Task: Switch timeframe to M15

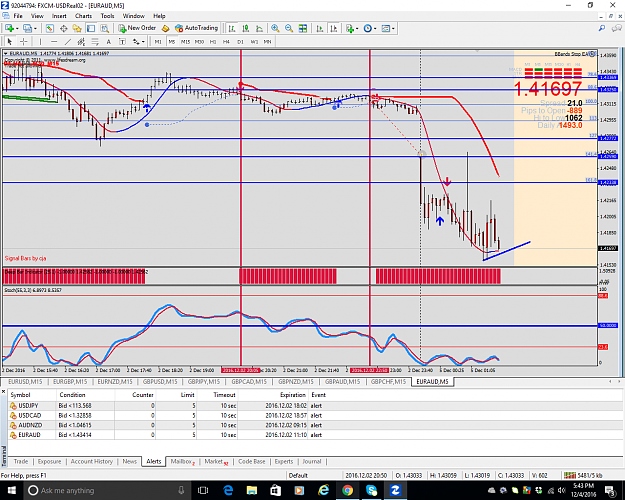Action: click(185, 41)
